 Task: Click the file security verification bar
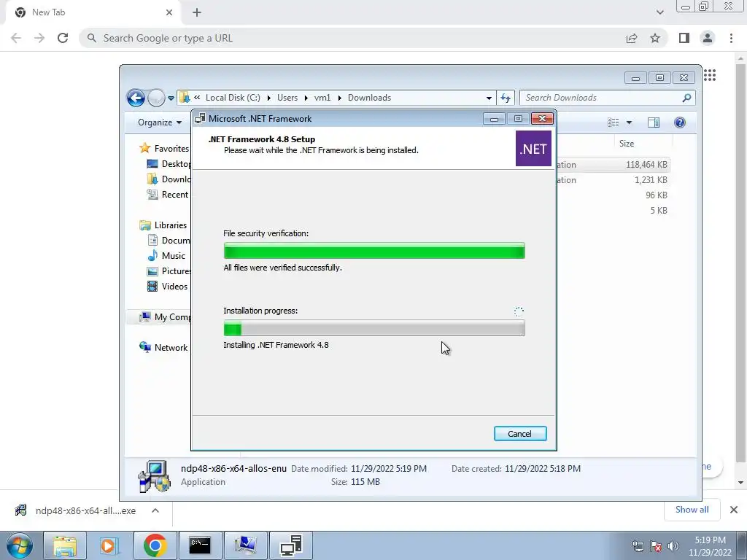pos(374,251)
